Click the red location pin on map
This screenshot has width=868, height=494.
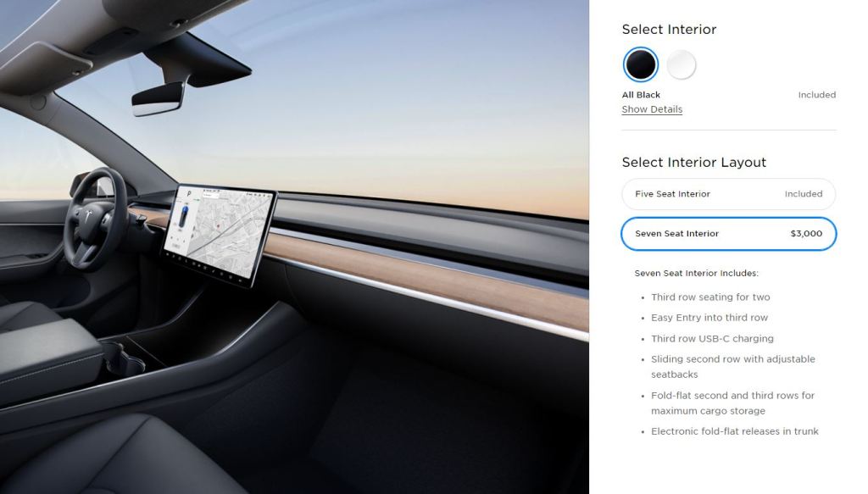tap(218, 226)
